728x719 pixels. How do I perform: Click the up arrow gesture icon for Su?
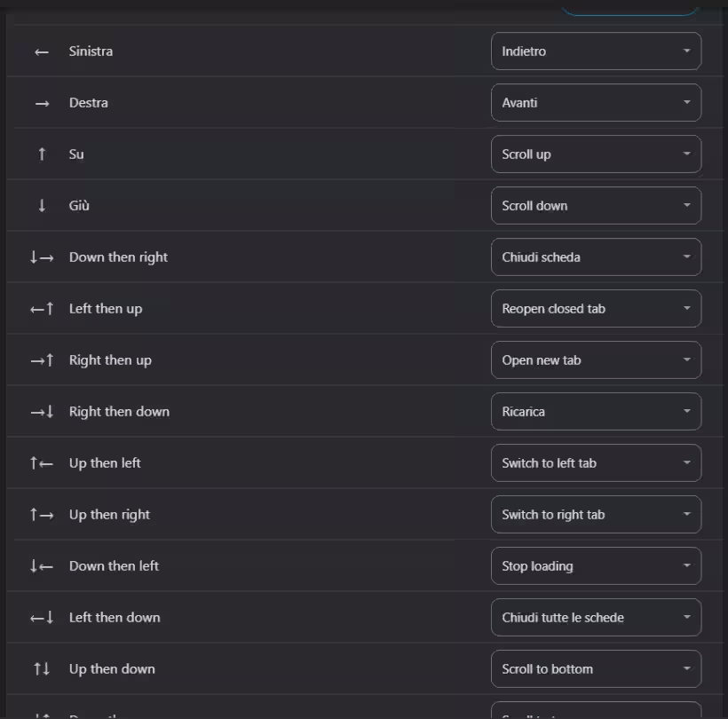click(x=42, y=154)
